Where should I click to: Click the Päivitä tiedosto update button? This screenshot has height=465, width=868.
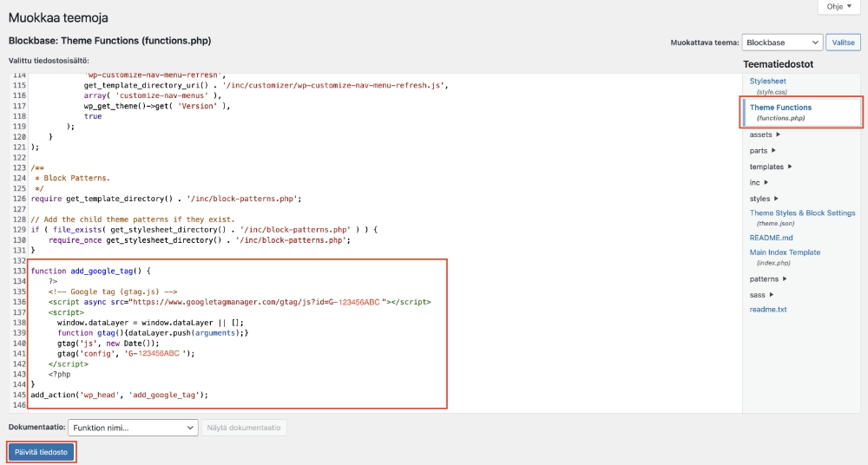(42, 452)
